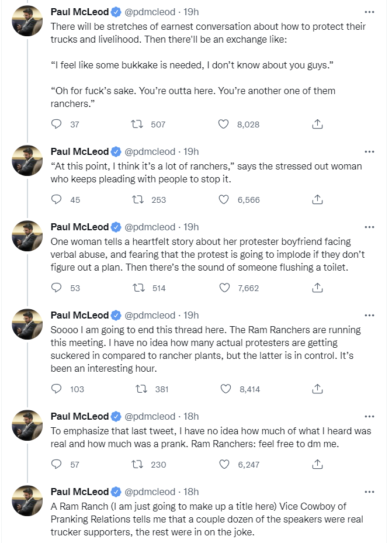Click the @pdmcleod handle on the first tweet

(150, 12)
